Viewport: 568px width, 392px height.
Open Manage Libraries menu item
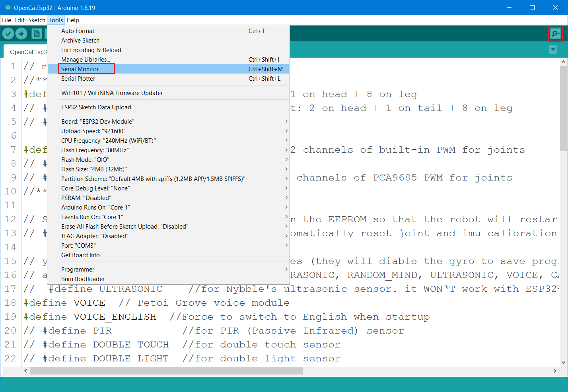coord(86,60)
